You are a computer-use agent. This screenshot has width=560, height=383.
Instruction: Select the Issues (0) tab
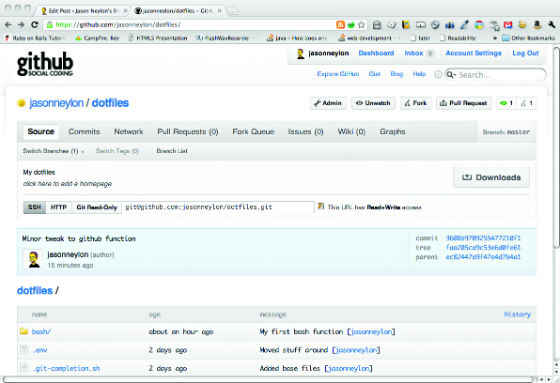point(306,132)
